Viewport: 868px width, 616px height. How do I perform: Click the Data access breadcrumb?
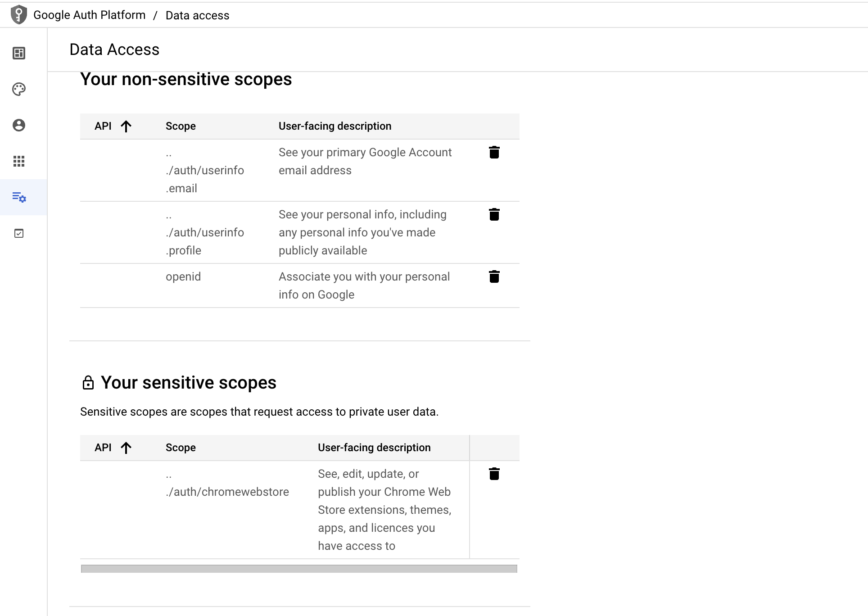tap(197, 15)
